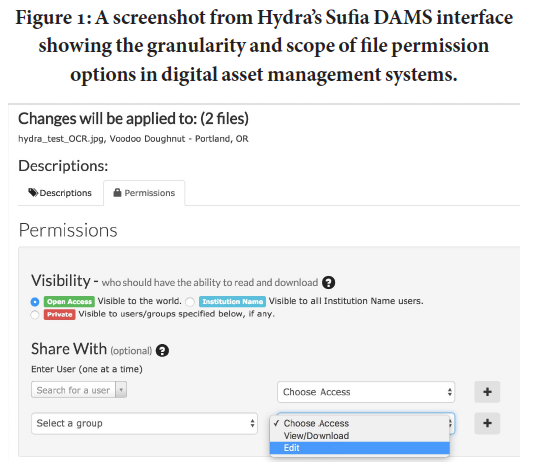Choose Edit in the access menu
The height and width of the screenshot is (474, 541).
pos(360,448)
